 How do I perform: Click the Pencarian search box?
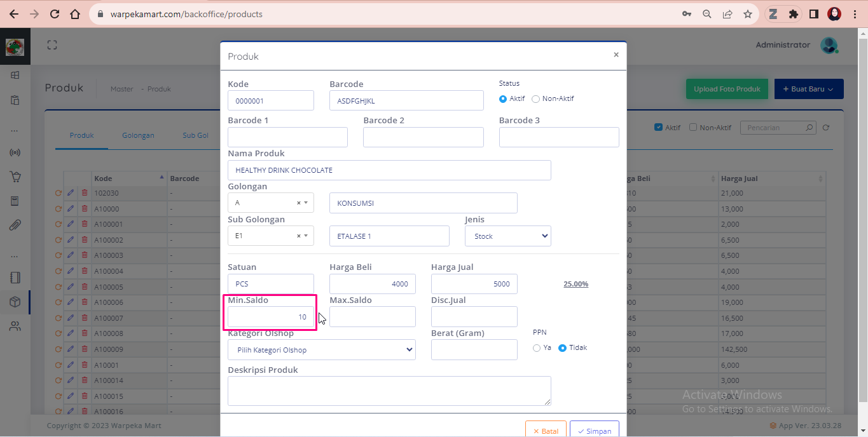pos(778,128)
